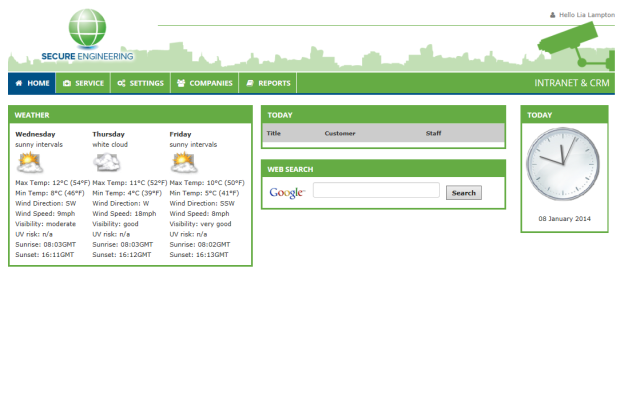This screenshot has width=620, height=397.
Task: Click 'Sunset: 16:11GMT' text
Action: (x=44, y=255)
